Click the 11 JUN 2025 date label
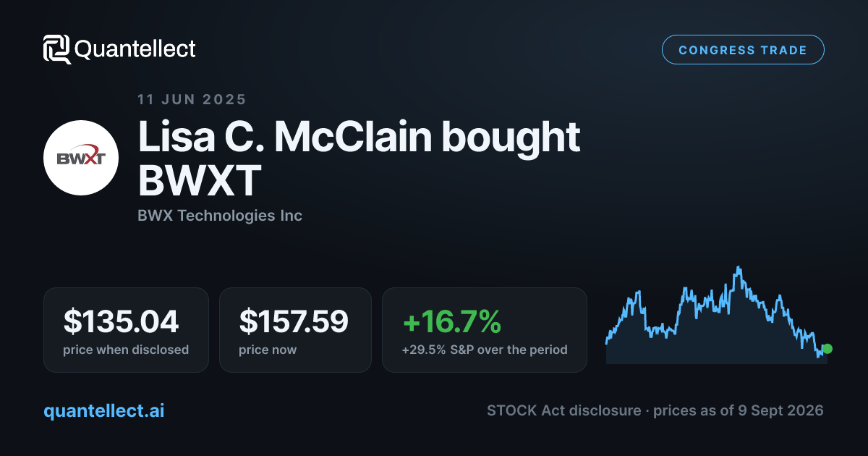This screenshot has width=868, height=456. pos(192,100)
